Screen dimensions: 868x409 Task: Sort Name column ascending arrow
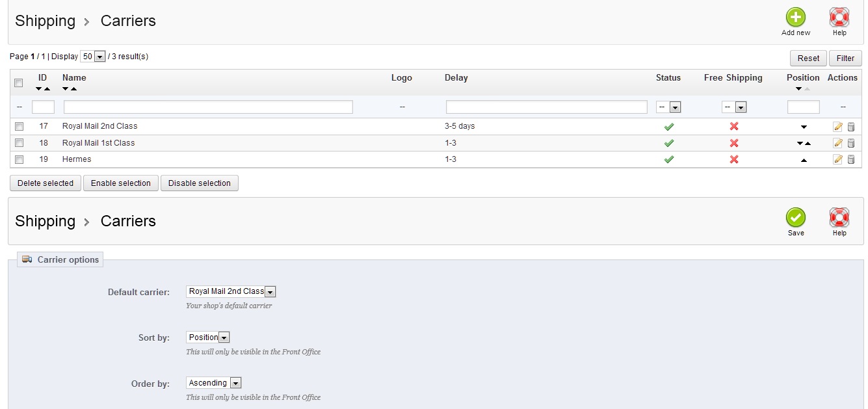pos(73,88)
